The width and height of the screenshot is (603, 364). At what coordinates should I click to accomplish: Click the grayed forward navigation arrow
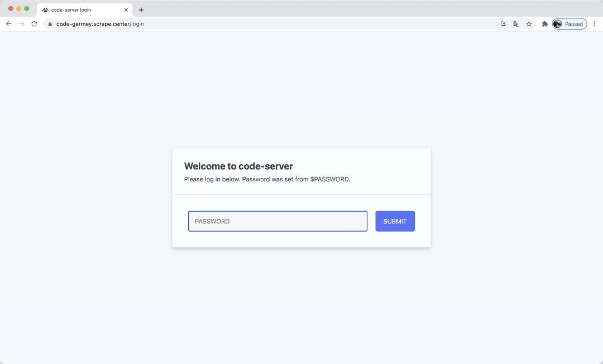[21, 23]
